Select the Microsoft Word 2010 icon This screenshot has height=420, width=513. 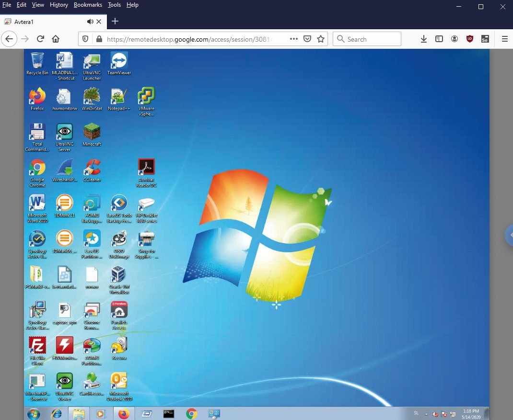(x=37, y=209)
